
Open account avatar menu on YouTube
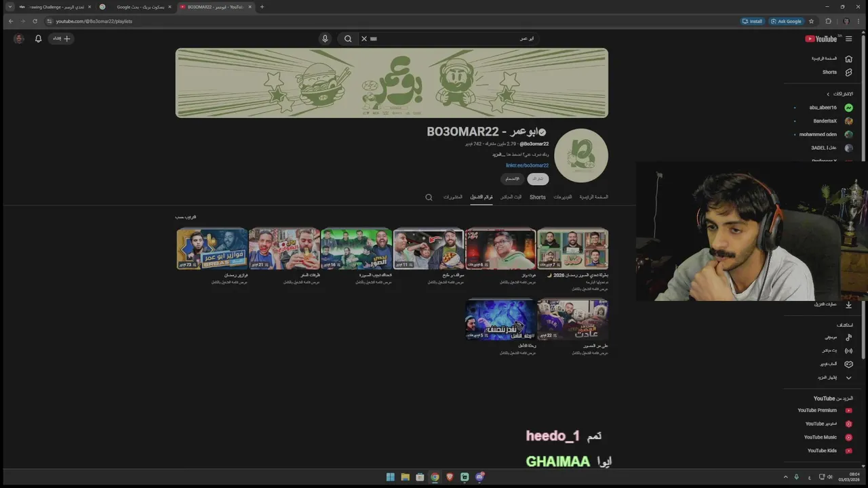click(19, 39)
